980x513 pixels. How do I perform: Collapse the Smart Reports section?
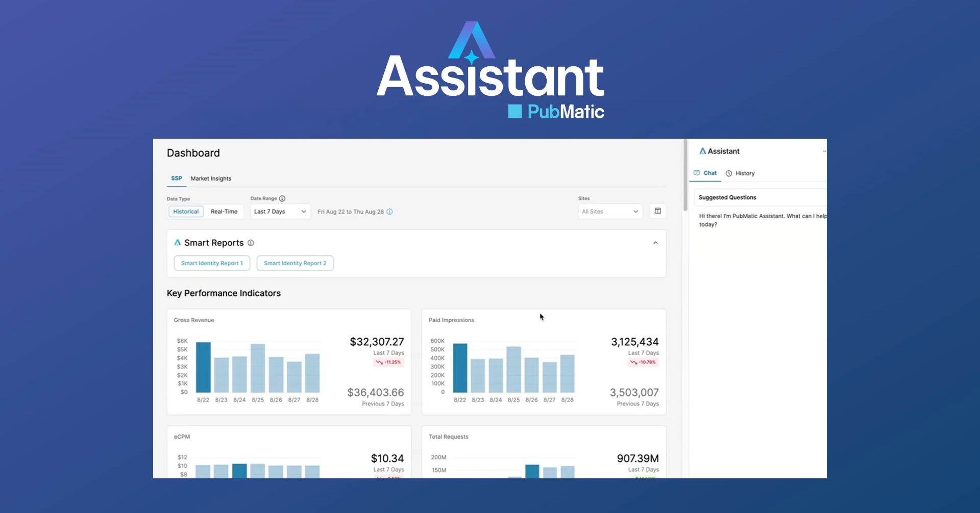656,243
